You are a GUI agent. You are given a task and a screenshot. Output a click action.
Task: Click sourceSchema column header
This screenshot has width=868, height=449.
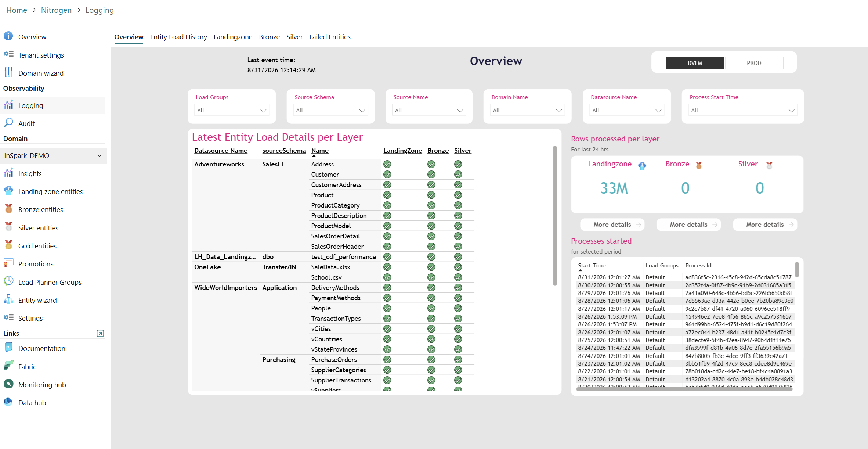(x=284, y=151)
